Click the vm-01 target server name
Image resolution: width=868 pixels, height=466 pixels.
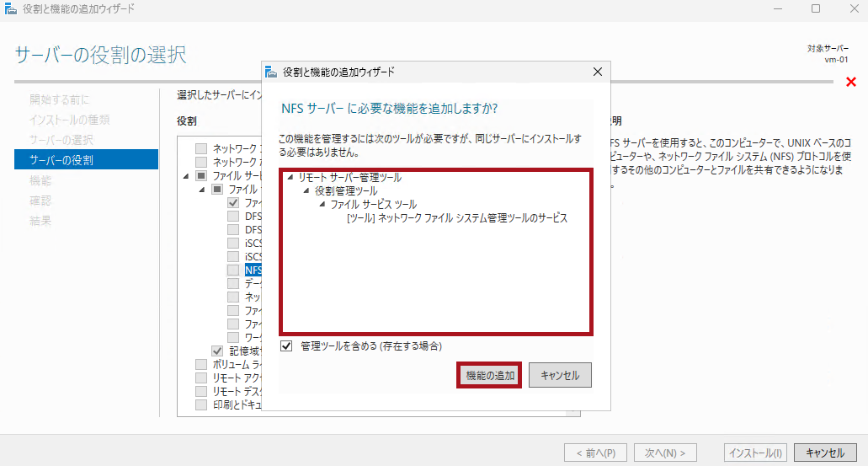click(x=836, y=60)
